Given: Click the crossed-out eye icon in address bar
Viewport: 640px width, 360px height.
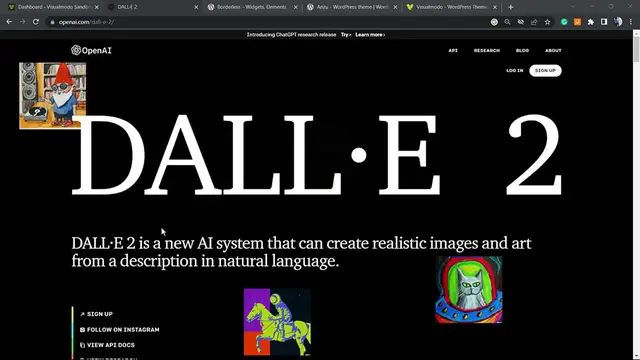Looking at the screenshot, I should (521, 22).
